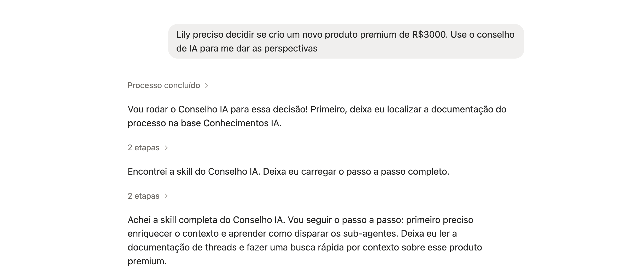The image size is (644, 274).
Task: Click the final word "premium." in the last reply
Action: tap(147, 261)
